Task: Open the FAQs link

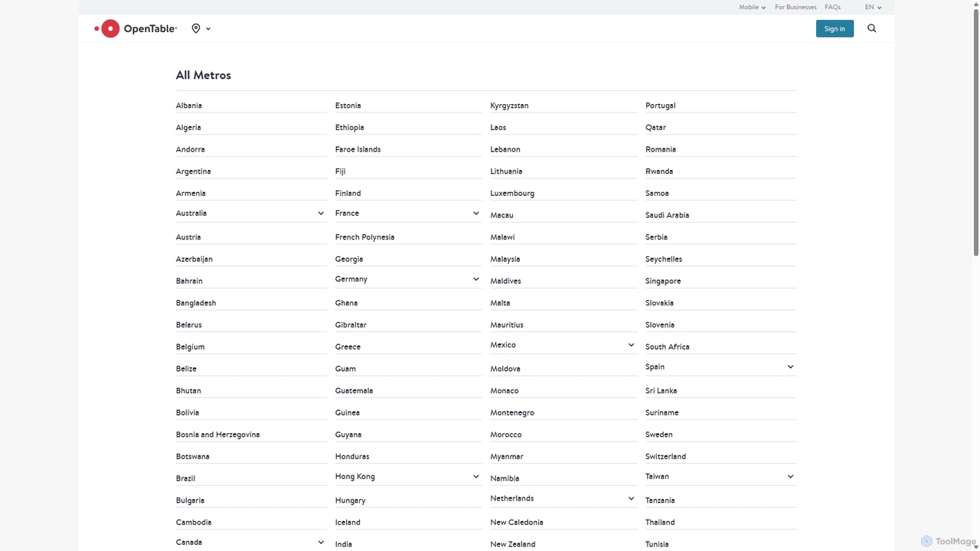Action: pyautogui.click(x=832, y=7)
